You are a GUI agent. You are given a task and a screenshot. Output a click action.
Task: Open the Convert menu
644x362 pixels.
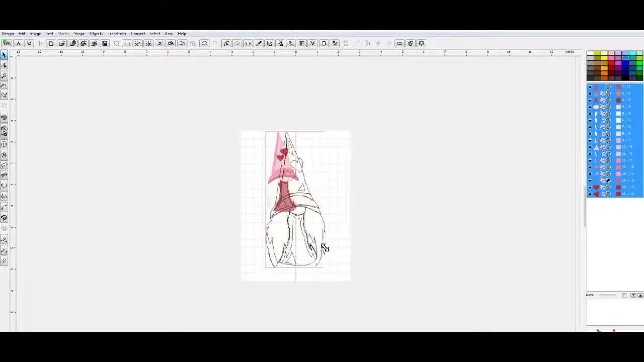tap(138, 34)
